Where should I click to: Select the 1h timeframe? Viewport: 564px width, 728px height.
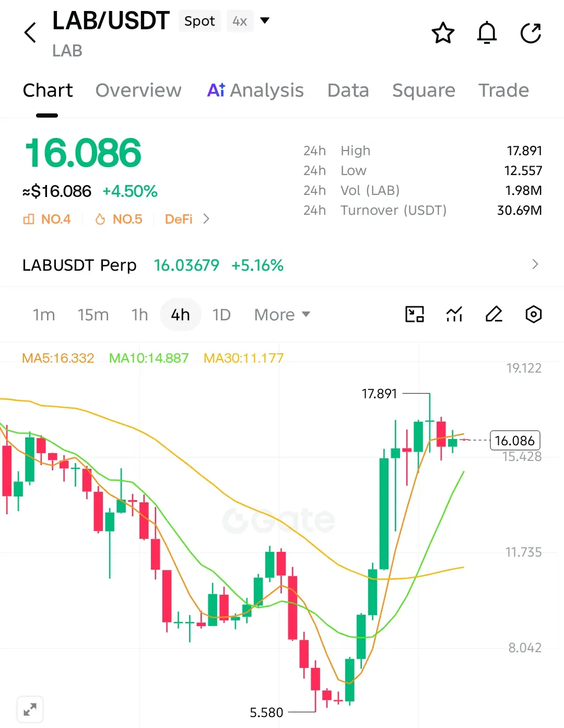click(x=139, y=315)
